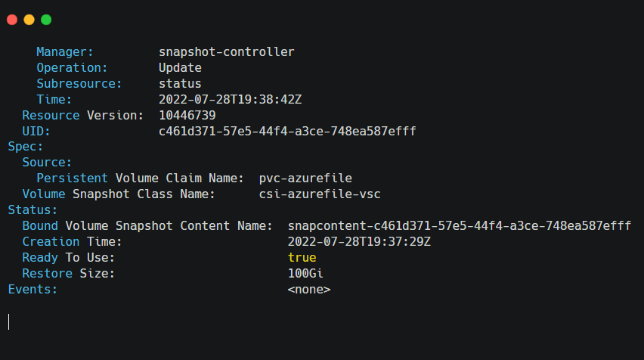Click the yellow minimize window button
Viewport: 644px width, 360px height.
(x=29, y=20)
